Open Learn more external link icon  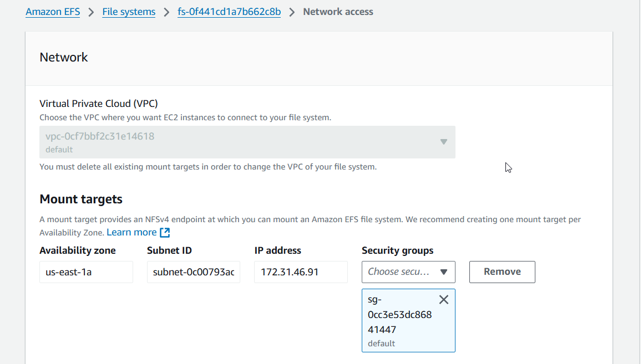tap(165, 233)
